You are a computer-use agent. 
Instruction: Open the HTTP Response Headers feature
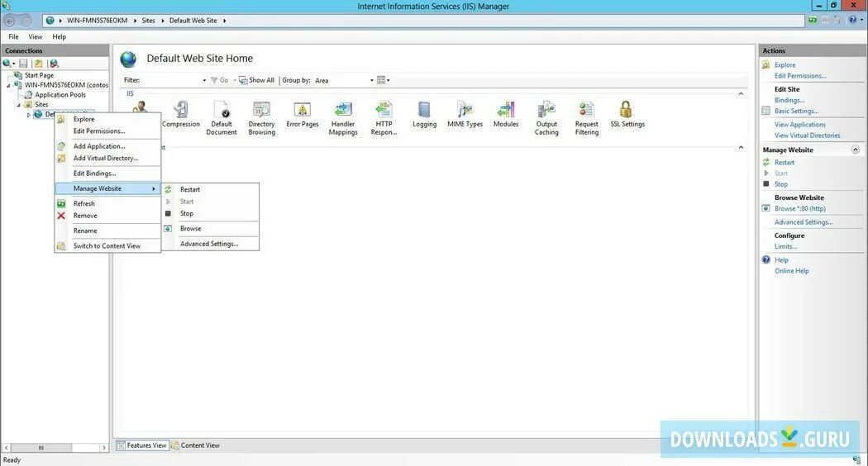click(384, 118)
